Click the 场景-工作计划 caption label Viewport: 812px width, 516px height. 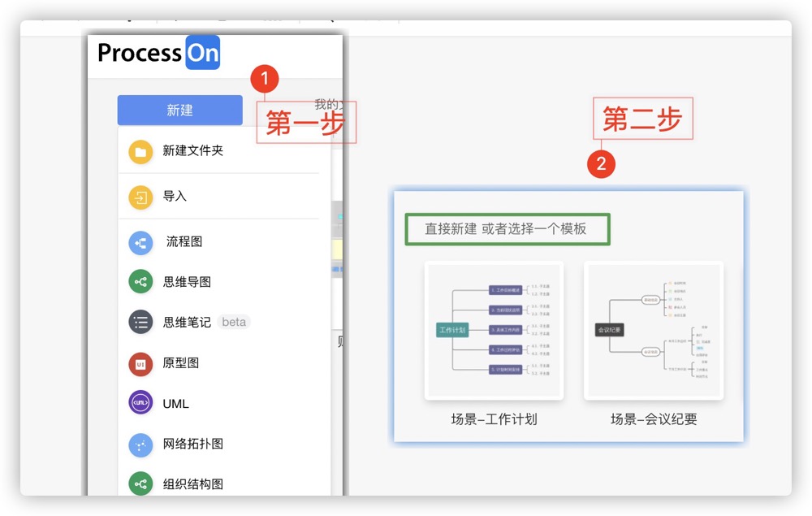pos(494,419)
